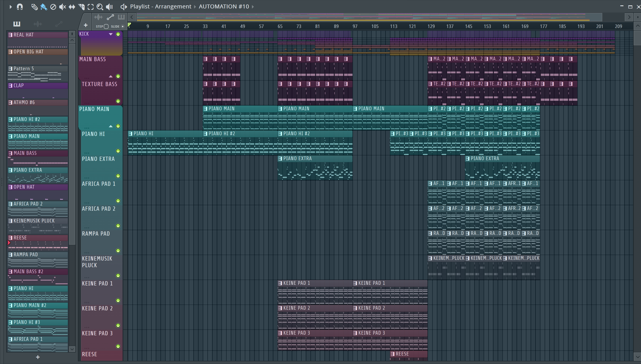Click the Pattern 5 clip icon
Image resolution: width=641 pixels, height=364 pixels.
10,69
